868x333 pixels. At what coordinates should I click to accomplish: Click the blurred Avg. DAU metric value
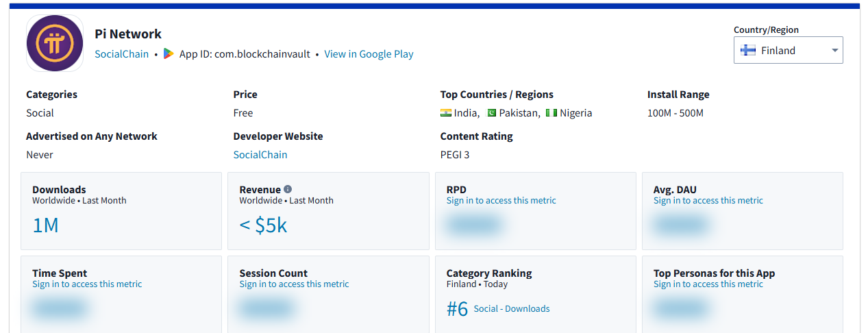click(x=680, y=225)
